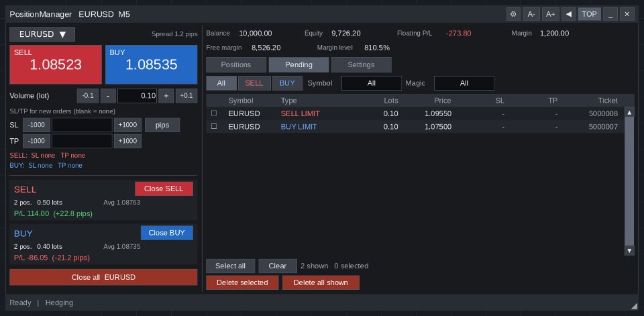Switch to the Settings tab
The height and width of the screenshot is (316, 644).
[361, 64]
